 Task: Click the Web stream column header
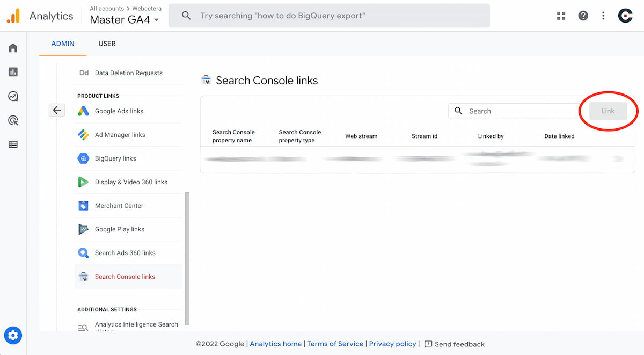click(x=361, y=136)
